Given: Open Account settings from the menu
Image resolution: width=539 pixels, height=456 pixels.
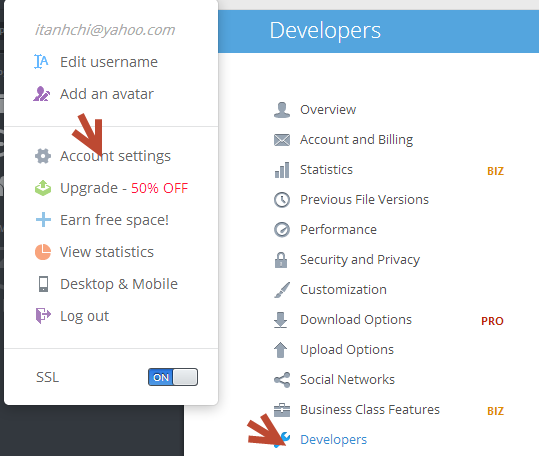Looking at the screenshot, I should click(x=115, y=156).
